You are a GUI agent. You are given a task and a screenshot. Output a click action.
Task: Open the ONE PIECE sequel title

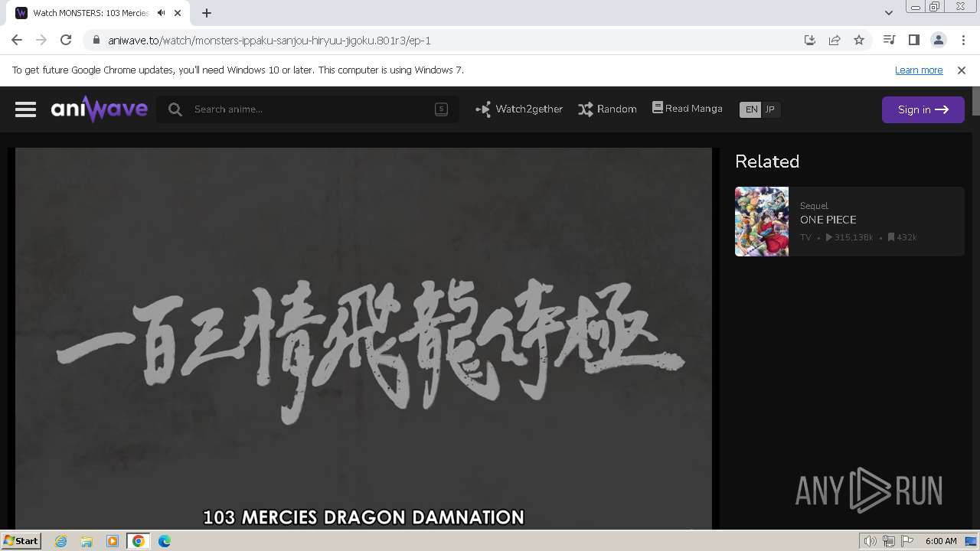[x=828, y=220]
